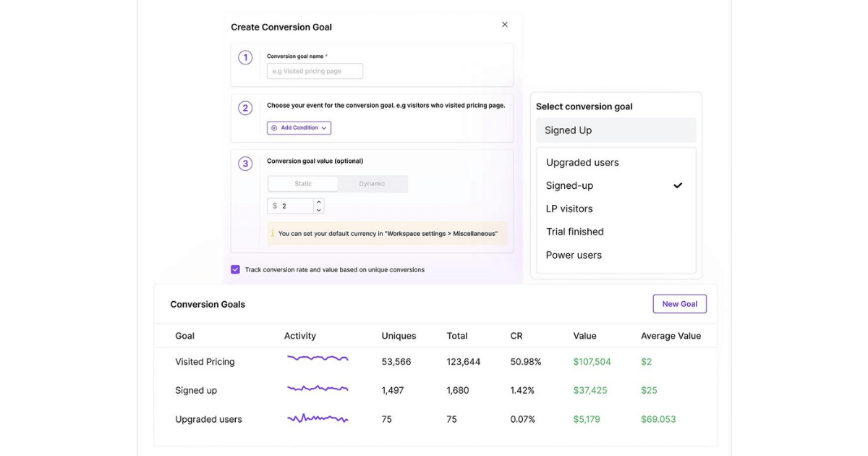This screenshot has width=868, height=456.
Task: Click the Average Value column header
Action: pyautogui.click(x=671, y=336)
